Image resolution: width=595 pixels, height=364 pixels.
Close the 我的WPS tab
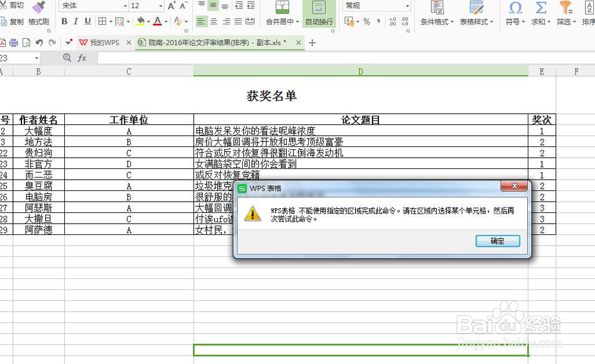click(129, 43)
